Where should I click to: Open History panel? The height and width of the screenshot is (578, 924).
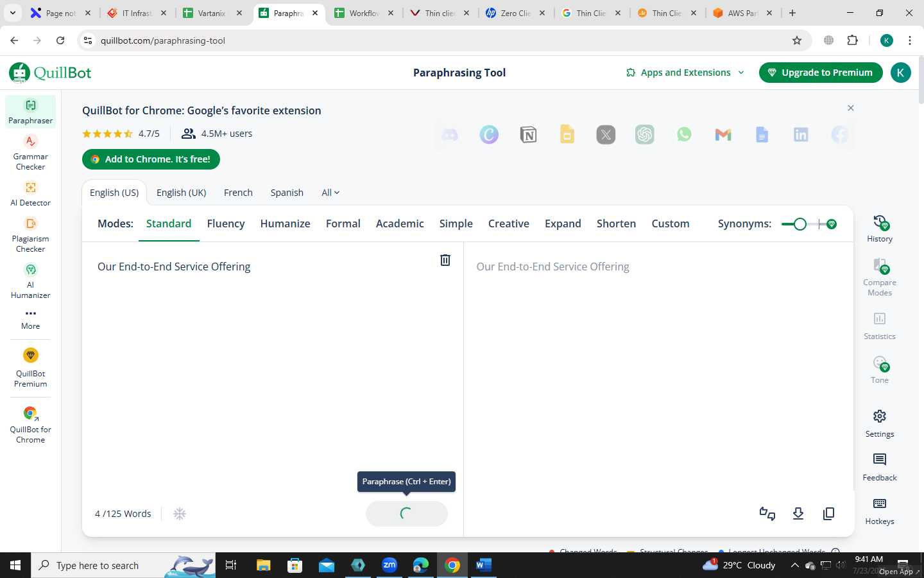tap(880, 229)
